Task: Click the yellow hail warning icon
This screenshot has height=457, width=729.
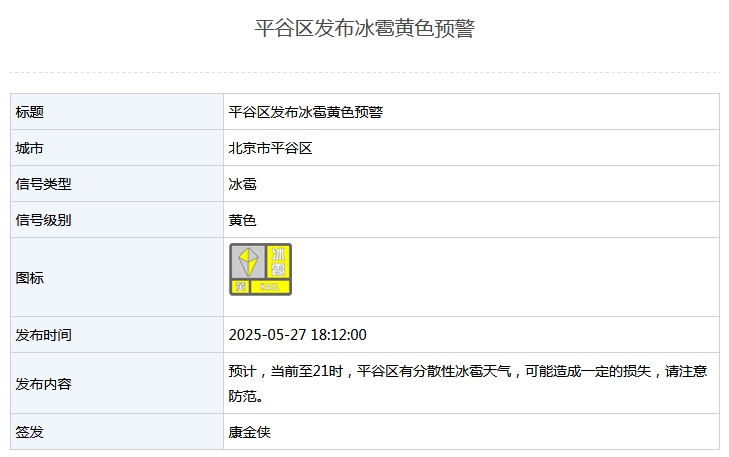Action: coord(260,269)
